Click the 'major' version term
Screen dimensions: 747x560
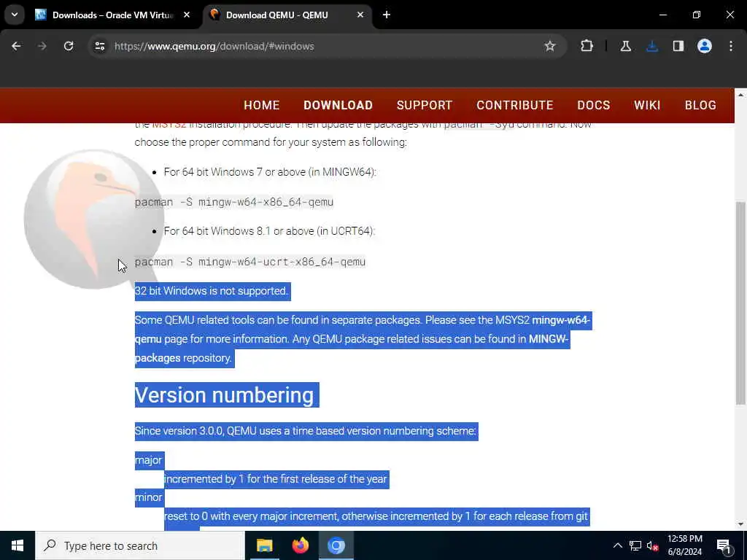tap(149, 461)
